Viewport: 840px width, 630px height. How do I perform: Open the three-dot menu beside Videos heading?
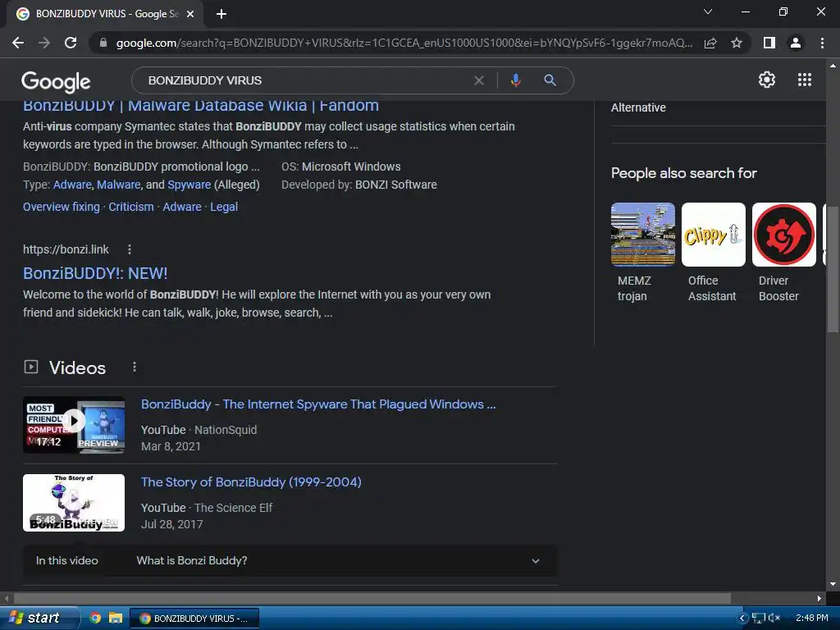135,367
